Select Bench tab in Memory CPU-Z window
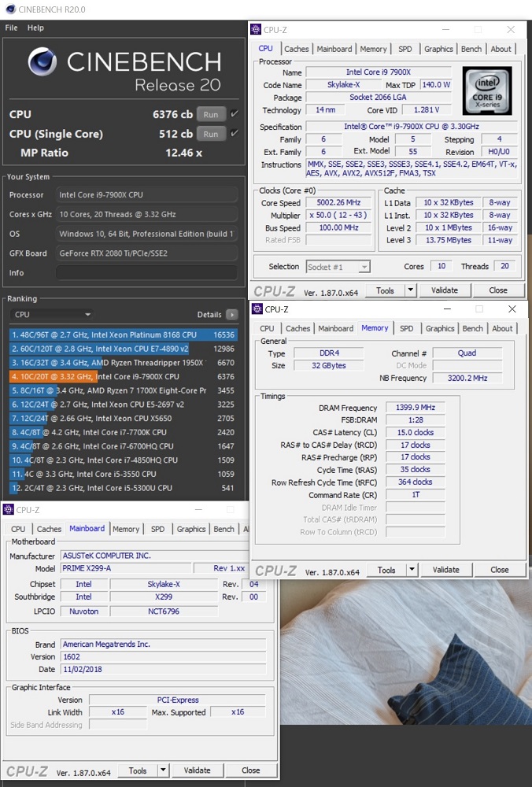The width and height of the screenshot is (532, 787). pos(473,328)
